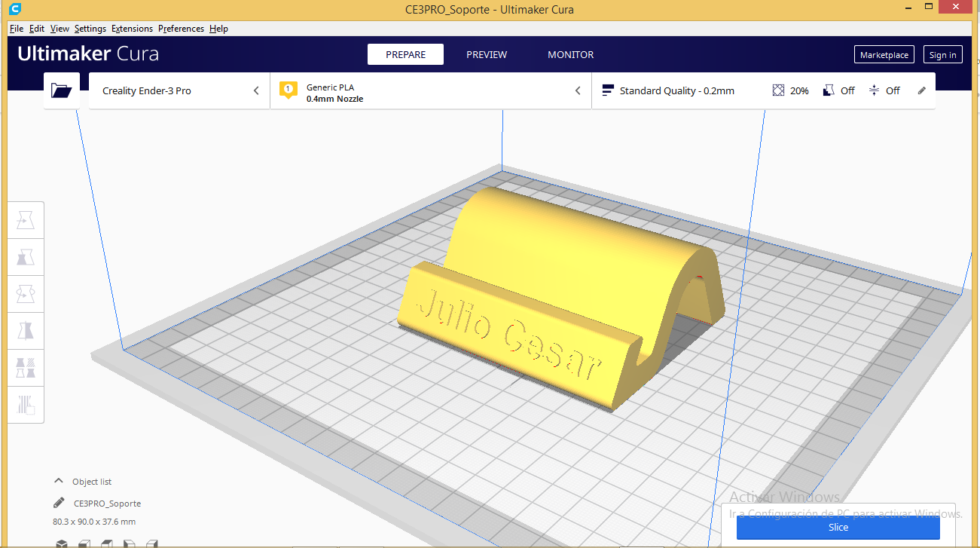
Task: Open the Marketplace
Action: pyautogui.click(x=884, y=55)
